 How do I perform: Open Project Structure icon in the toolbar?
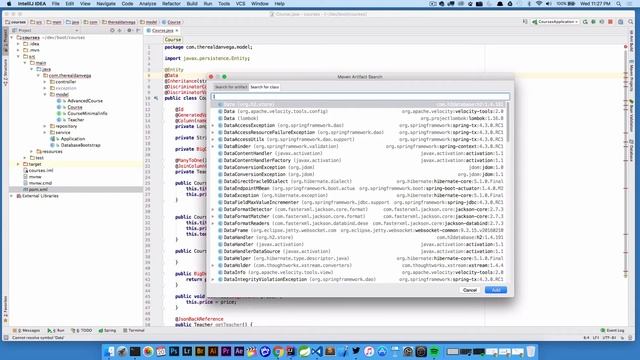620,22
